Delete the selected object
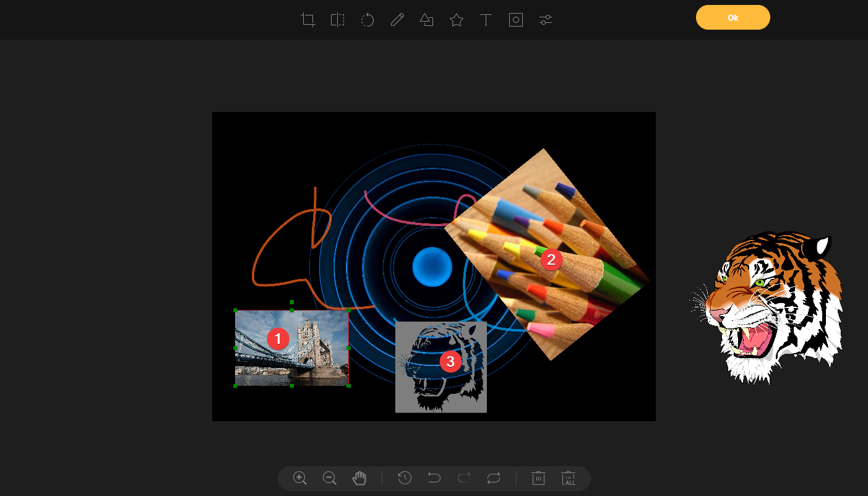 click(538, 477)
